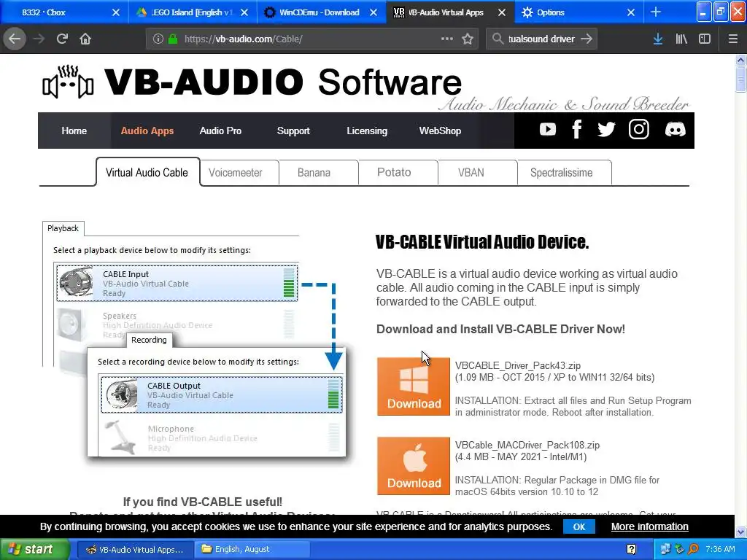
Task: Open the Audio Apps menu item
Action: pos(147,131)
